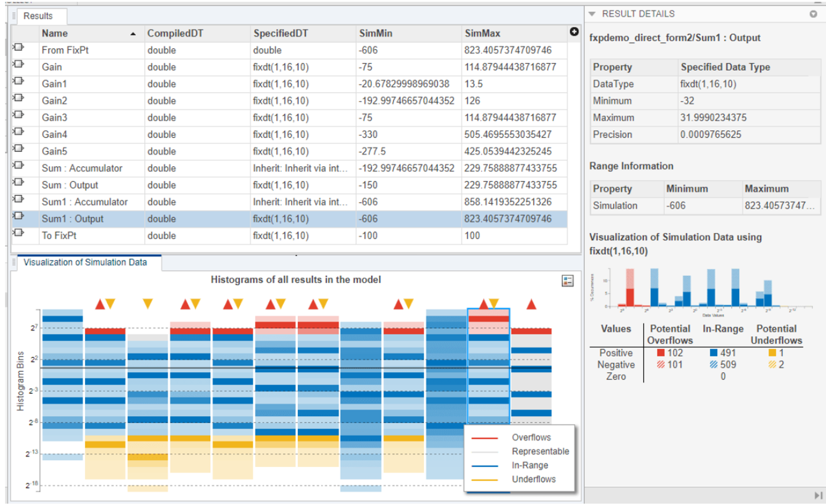Select the Gain2 result row

point(289,101)
